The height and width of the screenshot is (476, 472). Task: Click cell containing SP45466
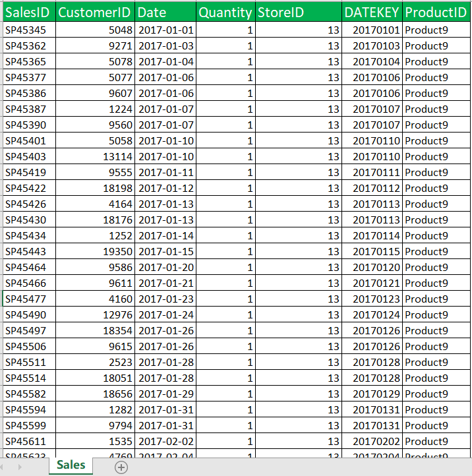click(x=29, y=283)
